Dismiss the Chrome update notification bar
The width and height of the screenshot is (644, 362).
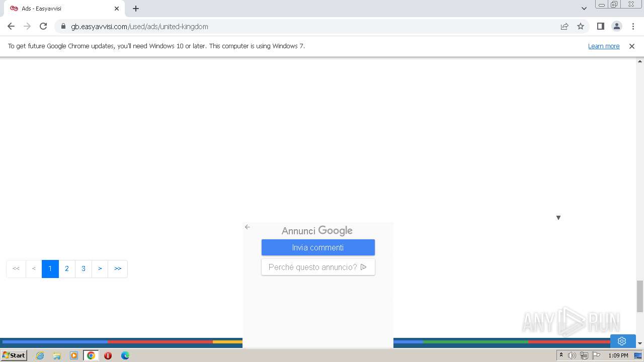(632, 46)
